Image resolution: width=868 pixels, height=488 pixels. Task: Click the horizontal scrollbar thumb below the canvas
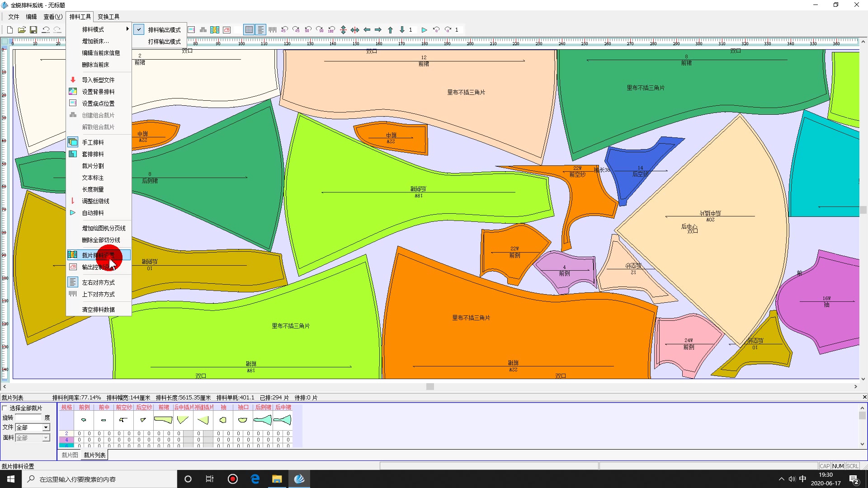click(x=430, y=387)
